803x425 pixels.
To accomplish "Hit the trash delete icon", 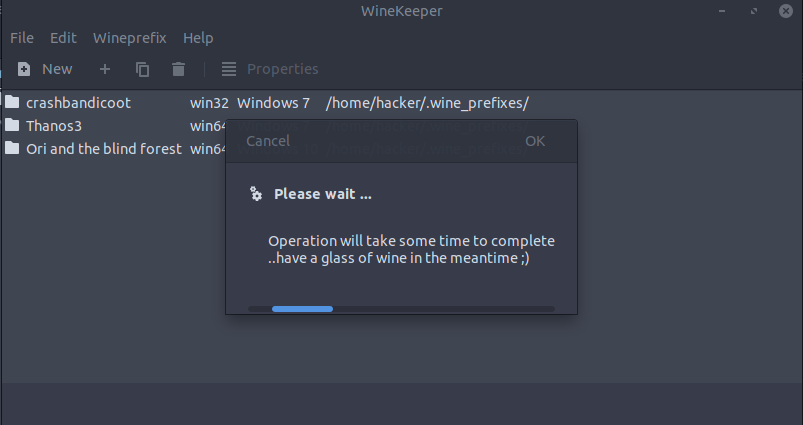I will pos(178,69).
